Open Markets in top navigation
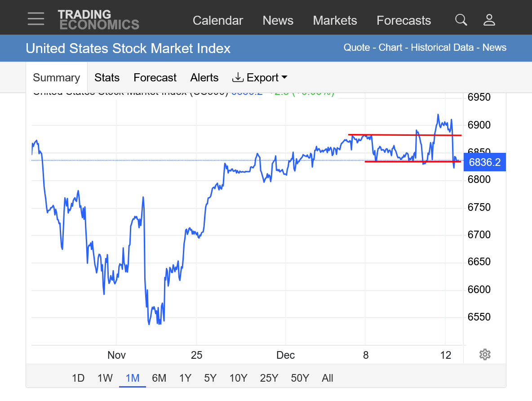The width and height of the screenshot is (532, 401). [x=335, y=21]
